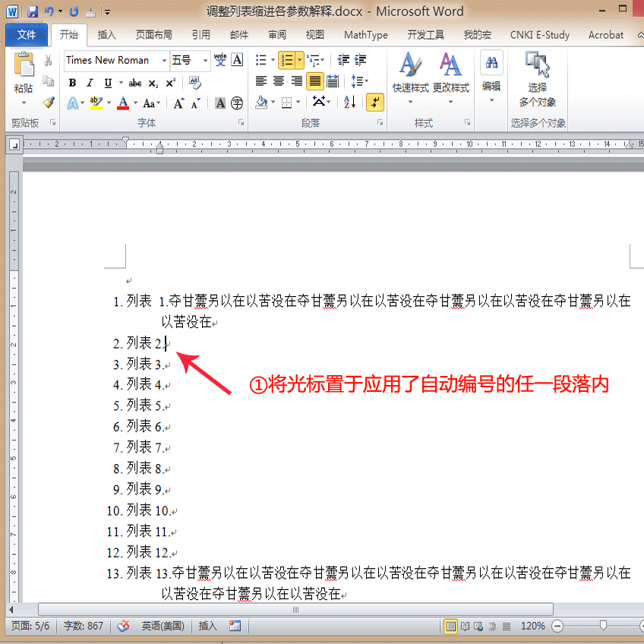This screenshot has width=644, height=644.
Task: Toggle Bold formatting
Action: tap(73, 83)
